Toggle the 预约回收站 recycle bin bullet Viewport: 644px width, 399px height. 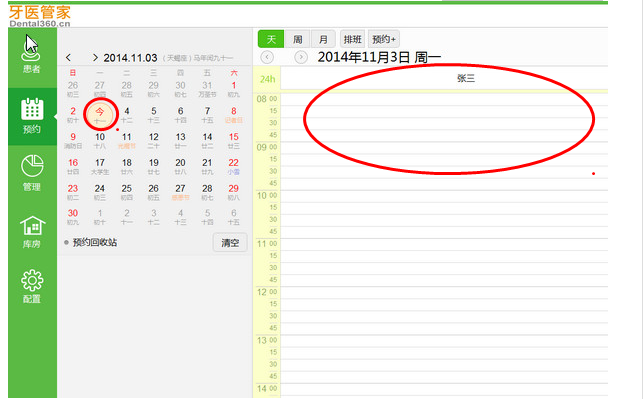pos(66,242)
